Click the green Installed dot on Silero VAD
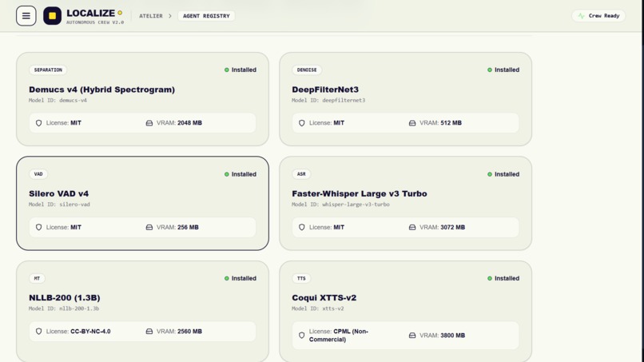 227,174
